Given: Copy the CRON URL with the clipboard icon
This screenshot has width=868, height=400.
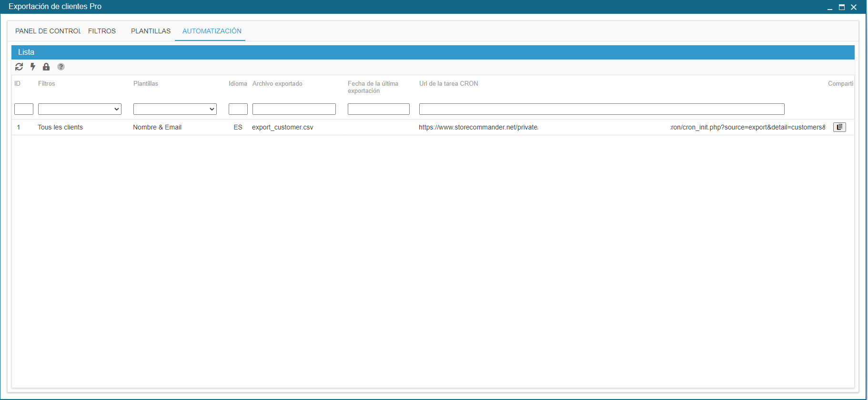Looking at the screenshot, I should (x=839, y=127).
